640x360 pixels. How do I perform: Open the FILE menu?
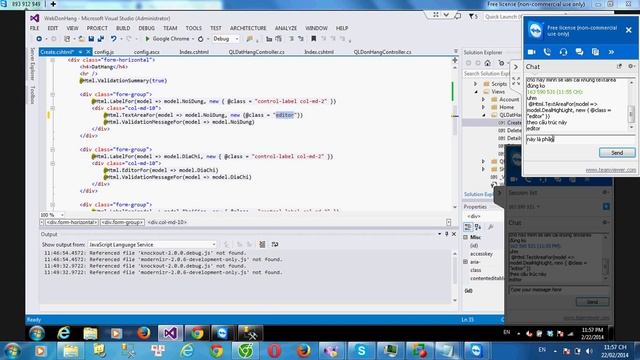coord(34,28)
